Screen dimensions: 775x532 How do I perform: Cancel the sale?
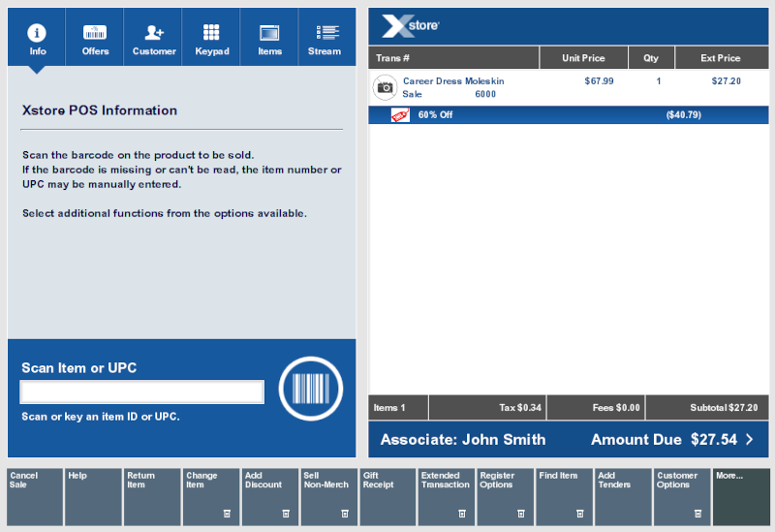click(35, 497)
